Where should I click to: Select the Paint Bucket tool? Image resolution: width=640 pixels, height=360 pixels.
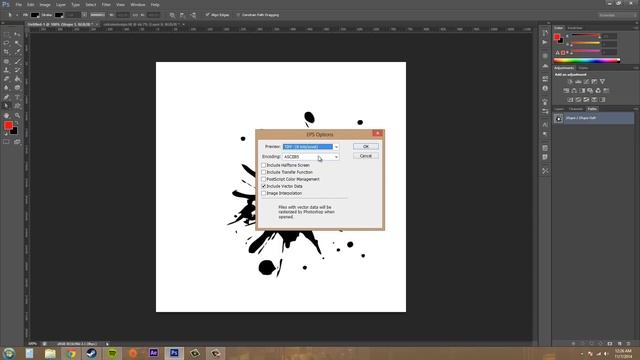pos(17,79)
